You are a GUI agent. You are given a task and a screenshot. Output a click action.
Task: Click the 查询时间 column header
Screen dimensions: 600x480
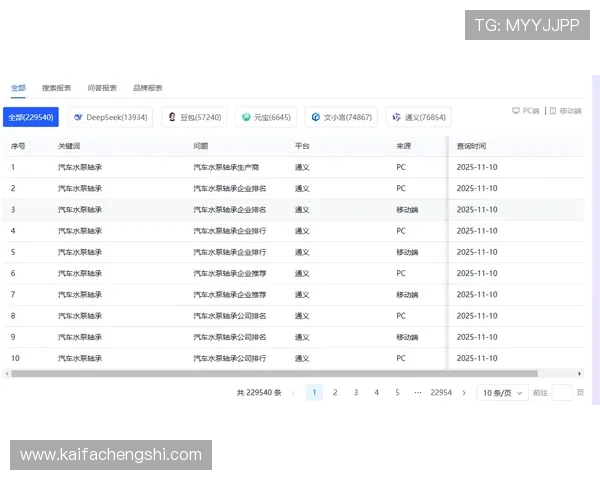pyautogui.click(x=471, y=146)
